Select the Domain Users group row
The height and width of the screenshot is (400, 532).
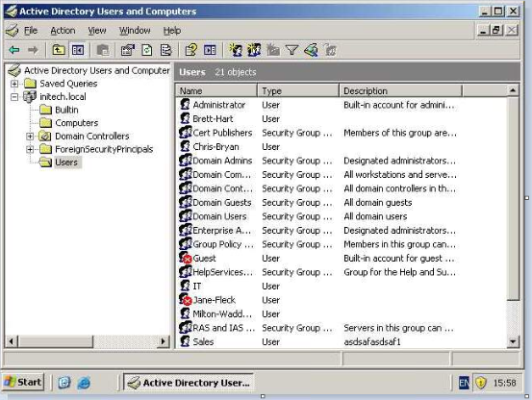pyautogui.click(x=342, y=216)
